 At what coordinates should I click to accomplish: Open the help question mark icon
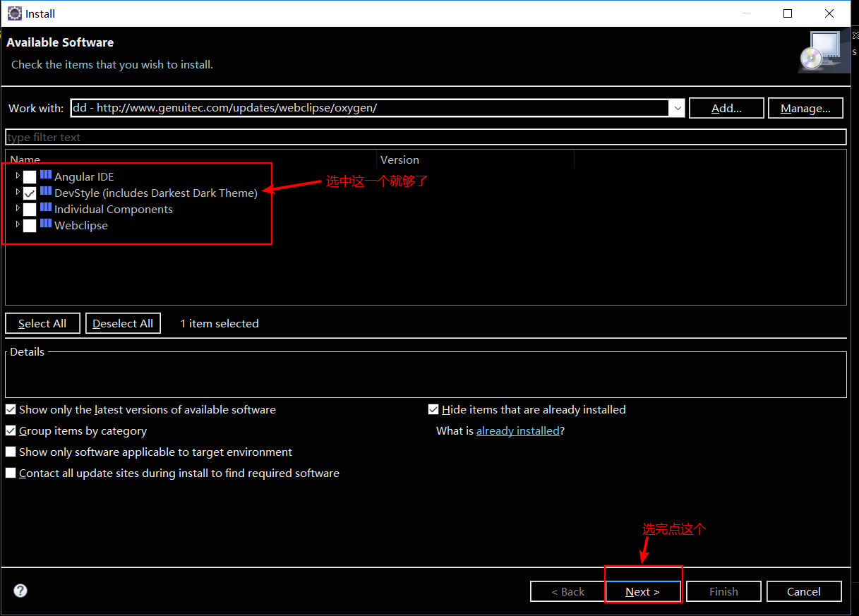(20, 591)
